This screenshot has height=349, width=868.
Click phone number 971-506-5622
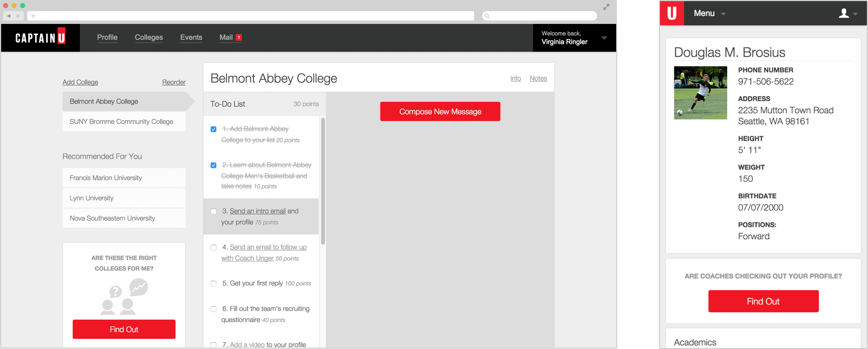(766, 81)
